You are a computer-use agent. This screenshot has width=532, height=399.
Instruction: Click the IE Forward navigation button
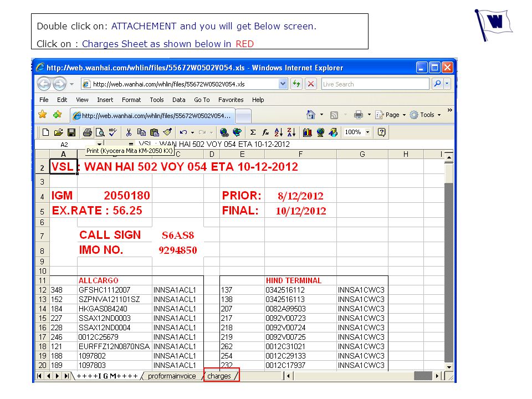[59, 84]
